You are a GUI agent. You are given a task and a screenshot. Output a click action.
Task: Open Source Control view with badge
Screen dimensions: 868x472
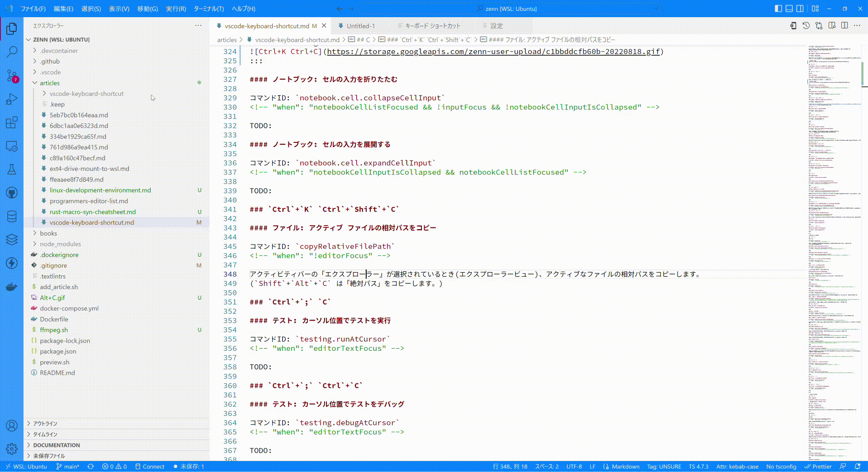(12, 76)
